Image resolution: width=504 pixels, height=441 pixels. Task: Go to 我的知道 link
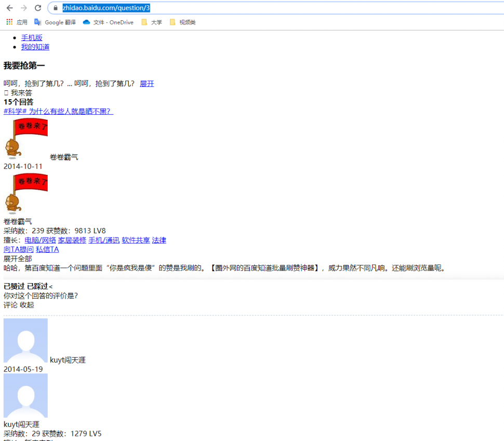pyautogui.click(x=35, y=47)
